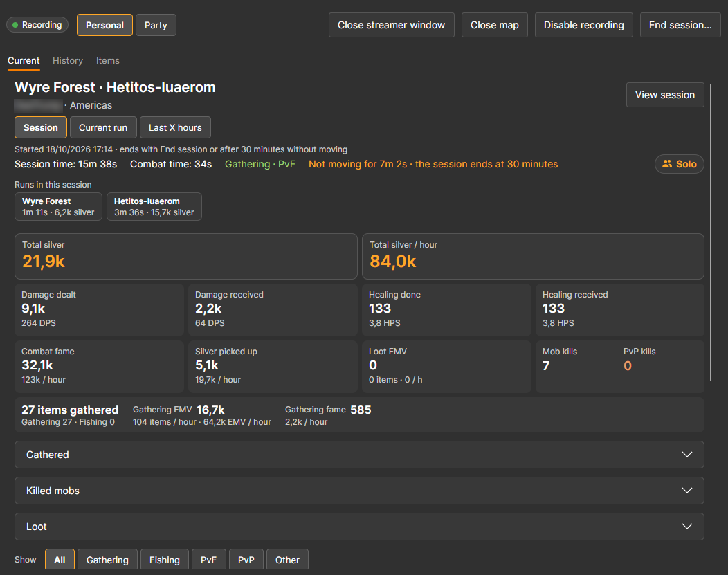Filter list by PvP
The width and height of the screenshot is (728, 575).
(x=246, y=560)
